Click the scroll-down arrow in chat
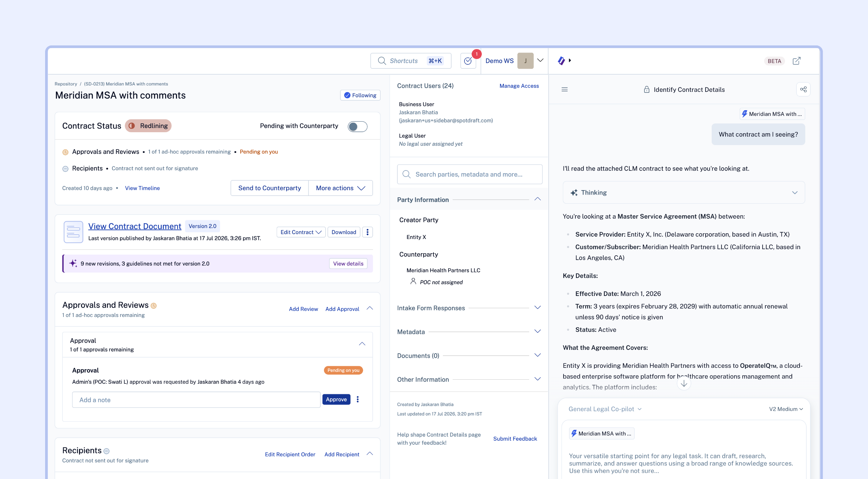Screen dimensions: 868x479 tap(684, 383)
